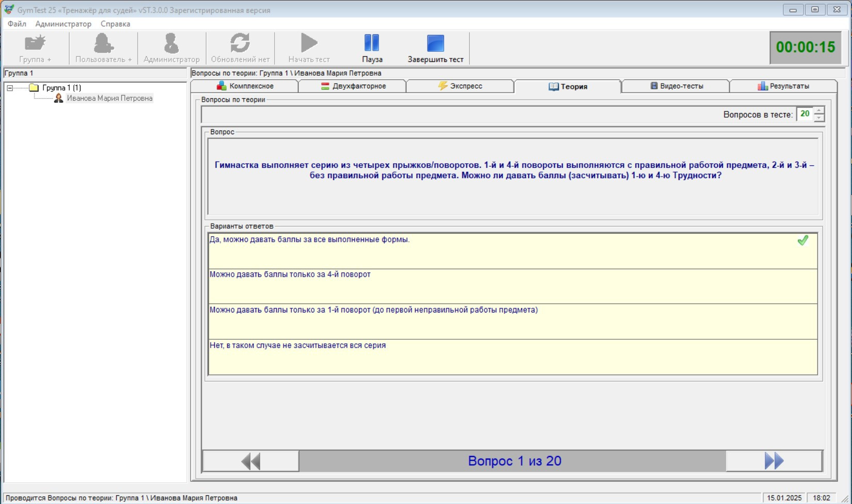
Task: Go to next question with double arrow
Action: tap(774, 461)
